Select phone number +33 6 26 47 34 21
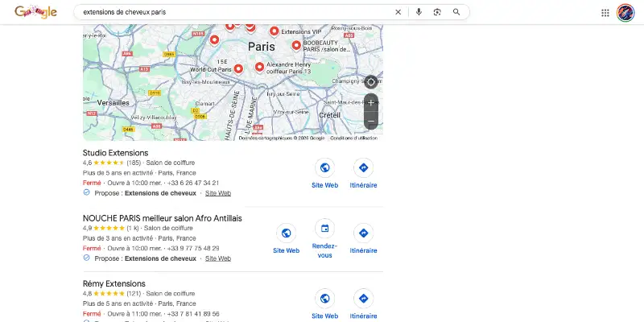The height and width of the screenshot is (322, 644). pyautogui.click(x=193, y=183)
